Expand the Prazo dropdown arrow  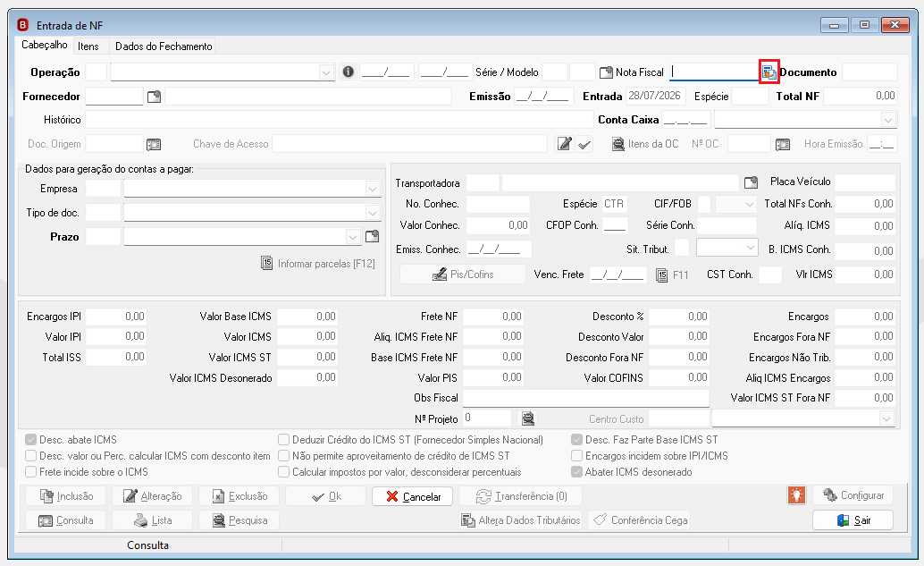tap(352, 237)
